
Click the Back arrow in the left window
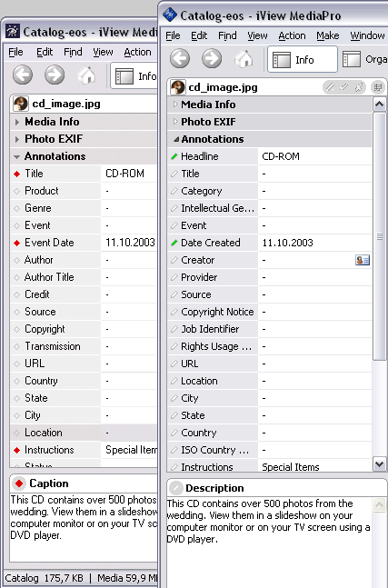click(23, 75)
